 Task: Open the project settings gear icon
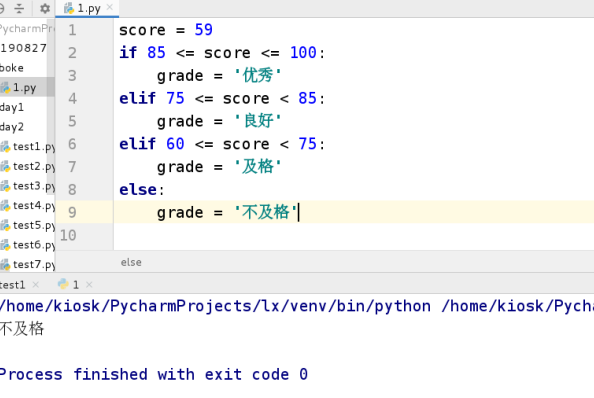pos(45,8)
